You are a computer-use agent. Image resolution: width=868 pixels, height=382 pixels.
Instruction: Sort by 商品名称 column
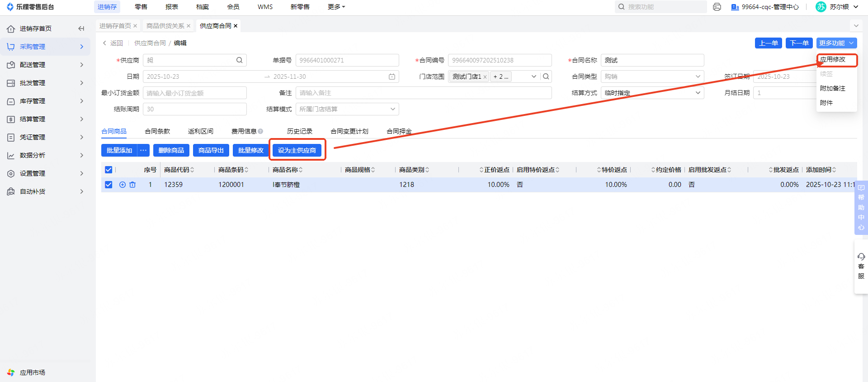(301, 170)
